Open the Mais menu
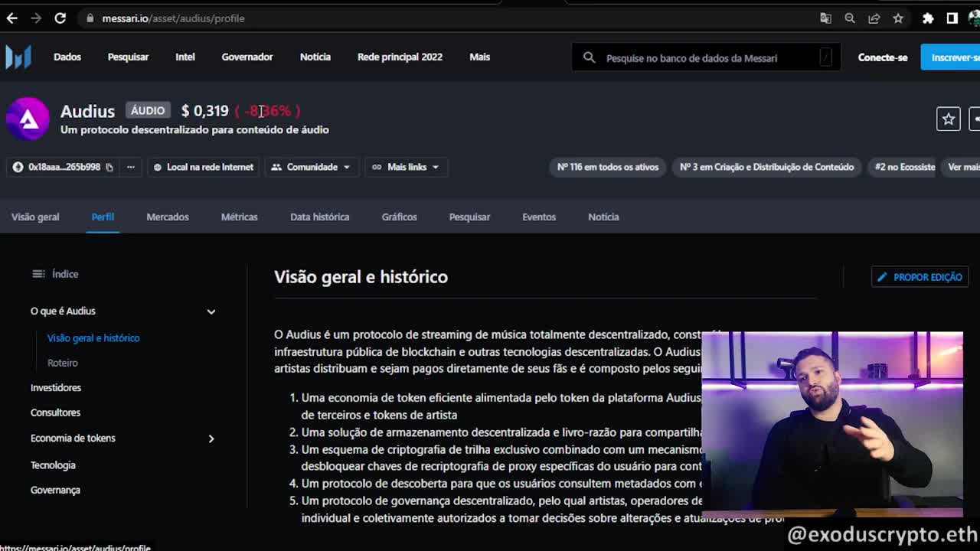 pos(480,57)
